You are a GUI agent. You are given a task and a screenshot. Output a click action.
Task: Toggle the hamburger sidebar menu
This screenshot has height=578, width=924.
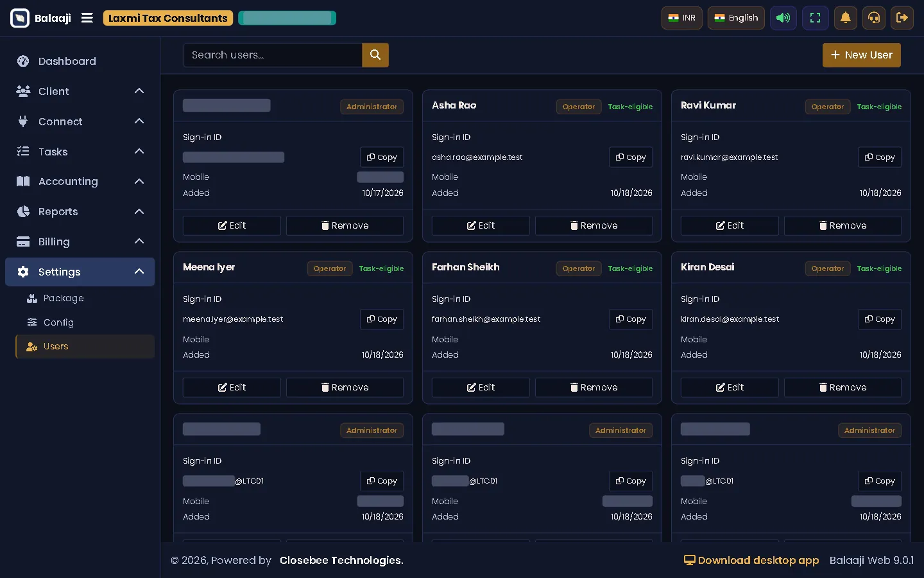[87, 18]
